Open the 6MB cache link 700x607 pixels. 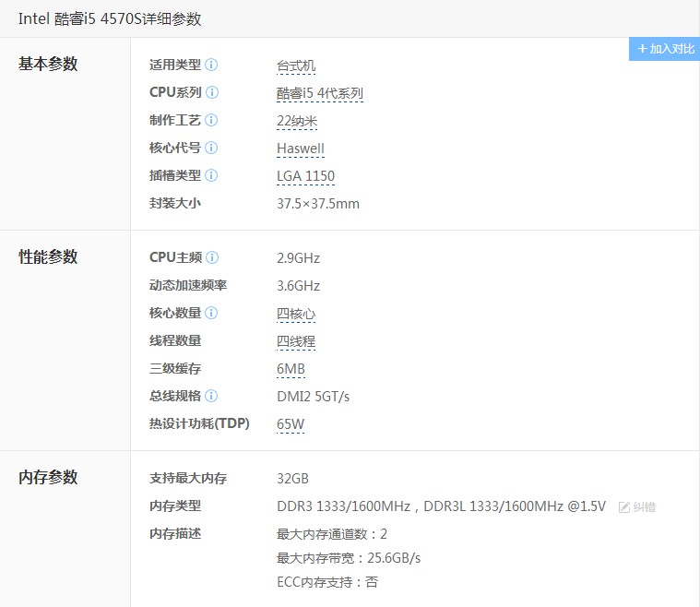(x=291, y=370)
